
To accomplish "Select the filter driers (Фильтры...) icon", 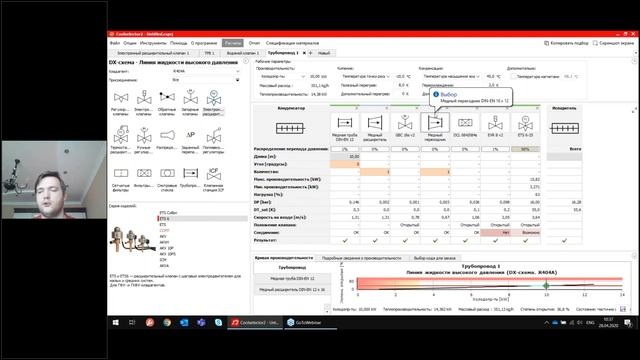I will (x=144, y=173).
